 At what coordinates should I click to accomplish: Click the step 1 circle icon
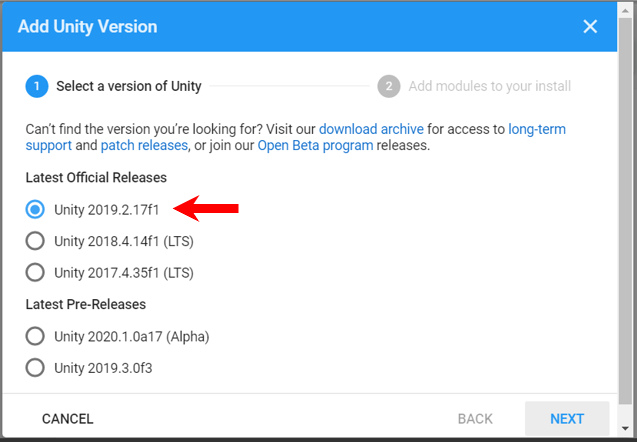(37, 86)
